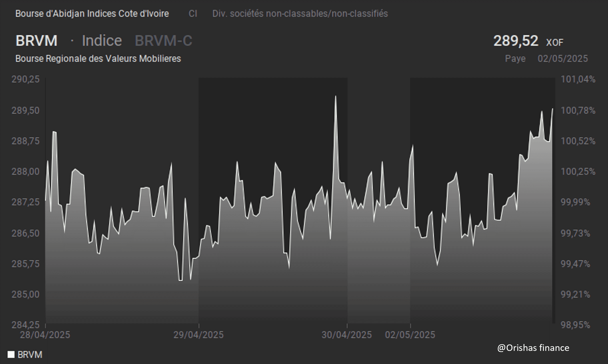Click the 287,25 left axis label
The height and width of the screenshot is (364, 608).
(26, 202)
